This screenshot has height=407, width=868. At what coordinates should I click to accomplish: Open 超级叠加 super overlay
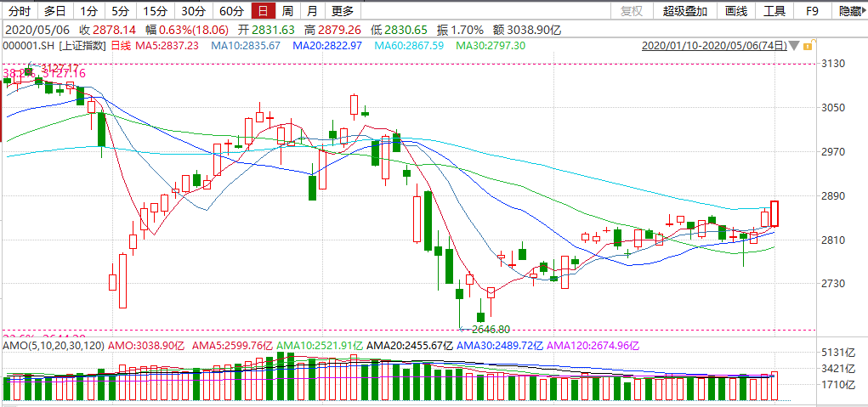(x=684, y=11)
